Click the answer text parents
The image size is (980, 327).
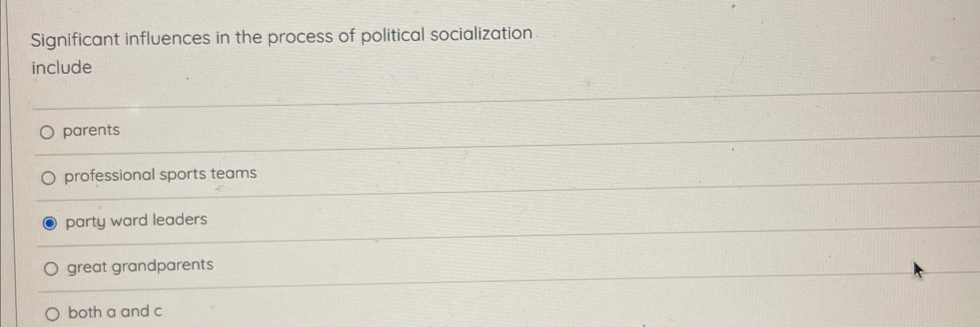[x=92, y=130]
